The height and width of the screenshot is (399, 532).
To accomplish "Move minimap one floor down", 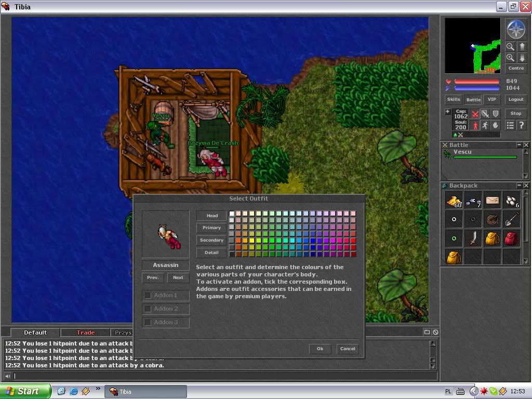I will pos(522,58).
